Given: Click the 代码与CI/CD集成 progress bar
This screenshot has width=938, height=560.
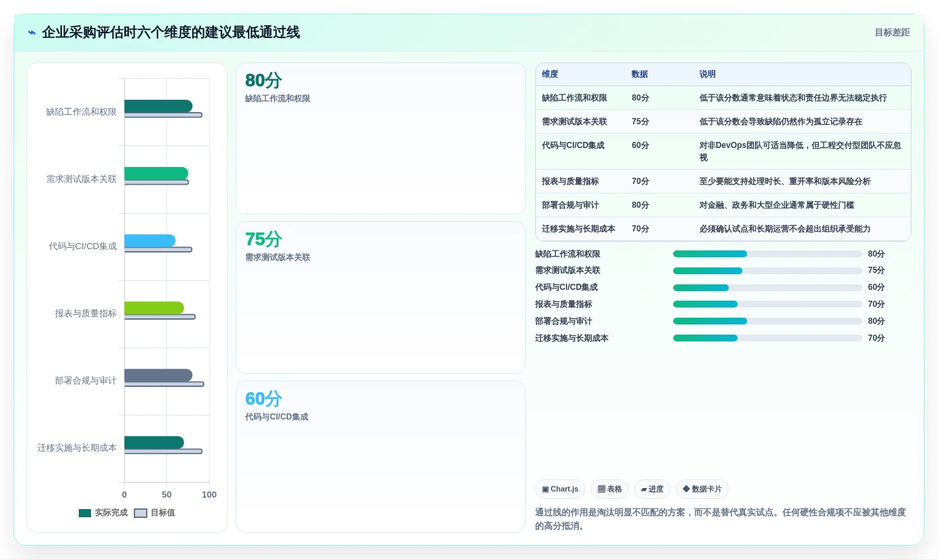Looking at the screenshot, I should pyautogui.click(x=768, y=288).
